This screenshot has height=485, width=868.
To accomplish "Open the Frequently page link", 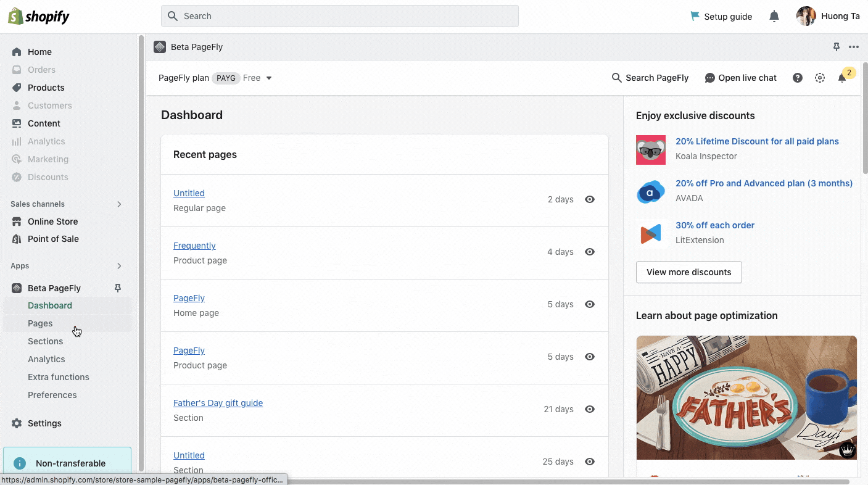I will (194, 246).
